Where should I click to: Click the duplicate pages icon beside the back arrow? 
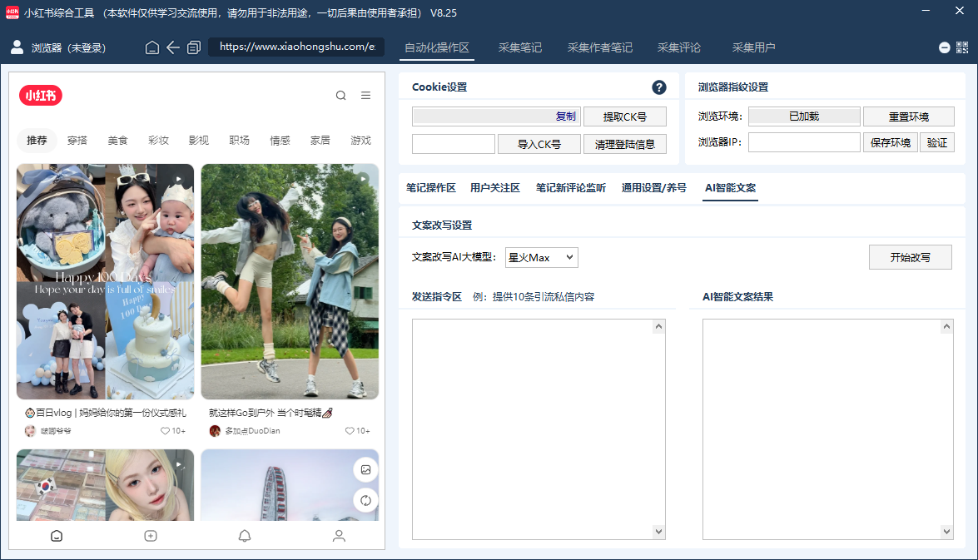[x=194, y=47]
